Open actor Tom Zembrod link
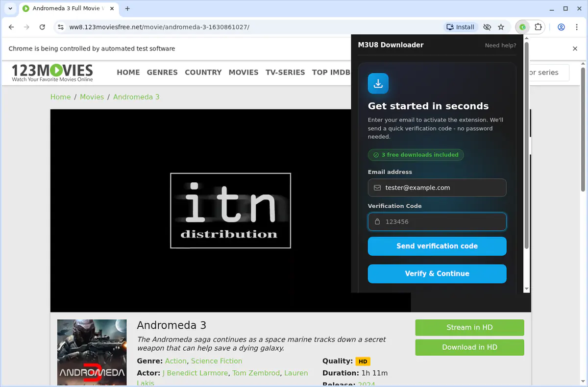This screenshot has width=588, height=387. (x=256, y=373)
